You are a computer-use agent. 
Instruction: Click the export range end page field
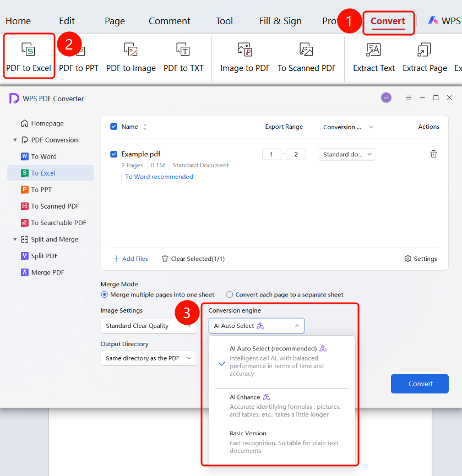(x=296, y=154)
